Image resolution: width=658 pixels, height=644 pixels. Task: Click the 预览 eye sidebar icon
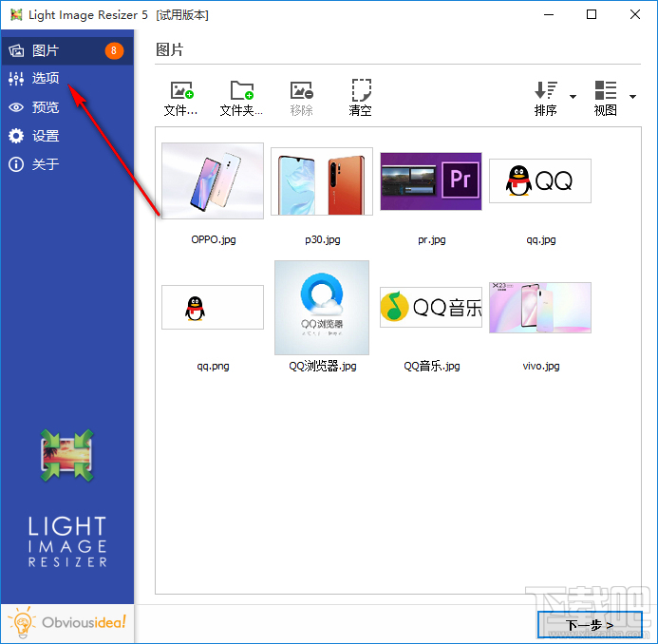pyautogui.click(x=16, y=107)
